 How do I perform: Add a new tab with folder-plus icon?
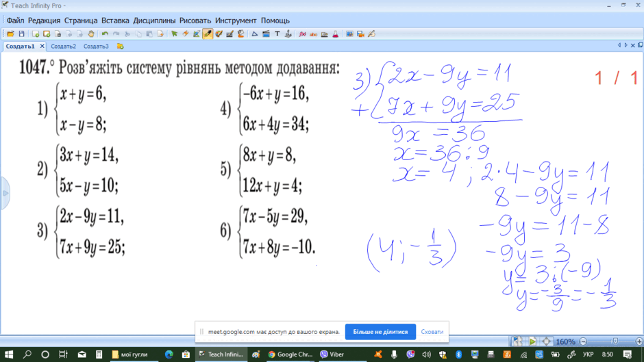pyautogui.click(x=120, y=47)
